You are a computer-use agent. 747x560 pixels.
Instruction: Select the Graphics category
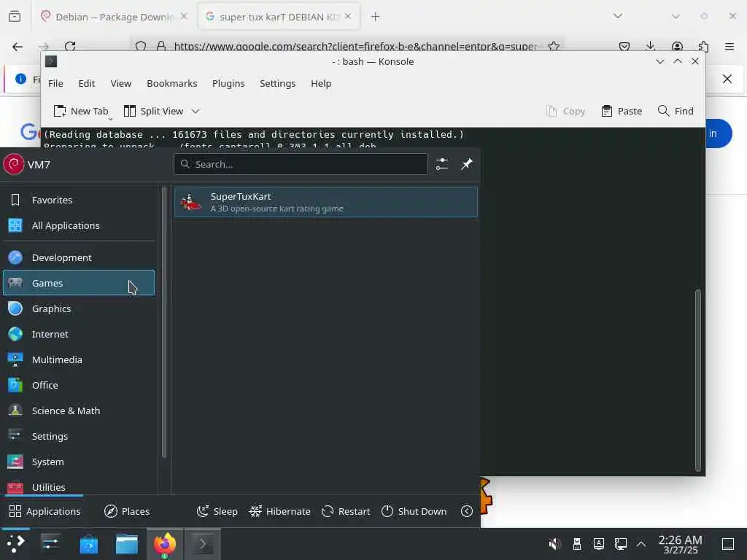79,308
